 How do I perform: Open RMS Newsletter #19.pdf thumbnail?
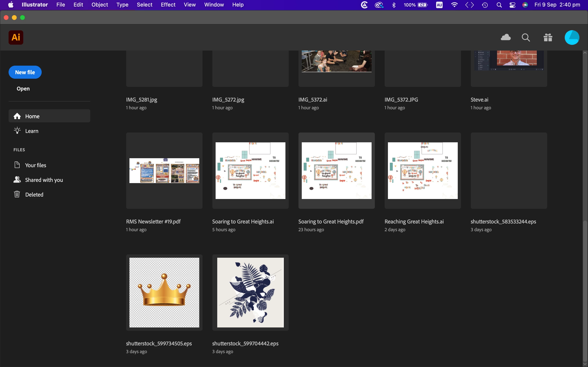[164, 170]
